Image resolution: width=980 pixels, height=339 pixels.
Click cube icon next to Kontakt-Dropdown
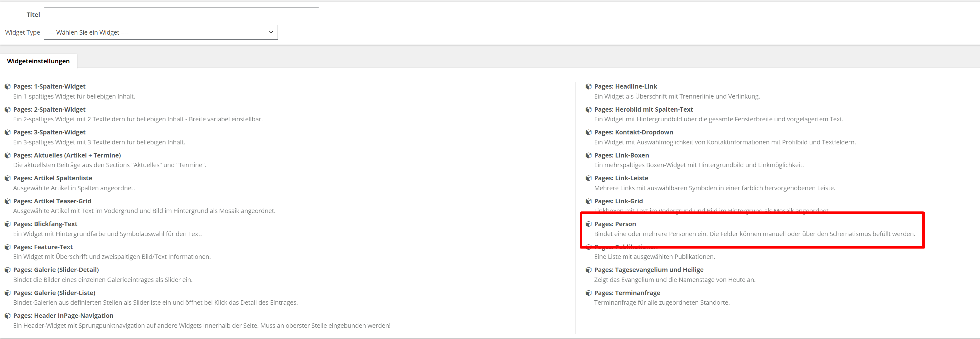point(588,133)
